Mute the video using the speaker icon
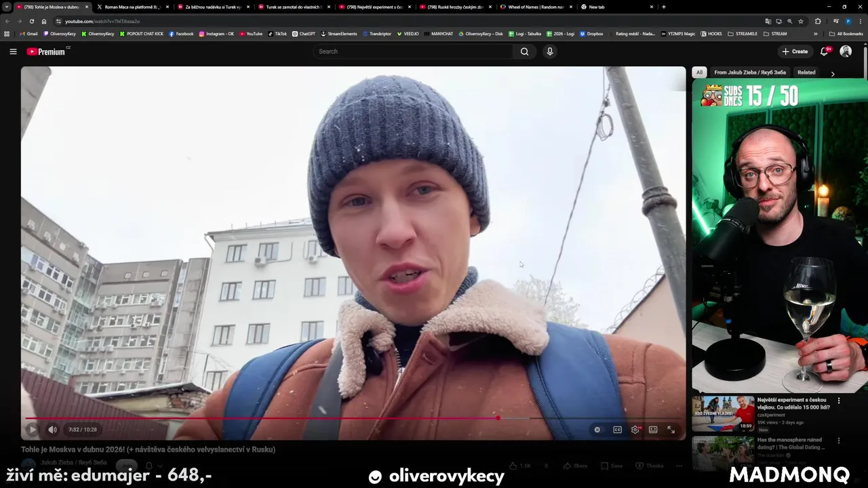The width and height of the screenshot is (868, 488). [52, 430]
